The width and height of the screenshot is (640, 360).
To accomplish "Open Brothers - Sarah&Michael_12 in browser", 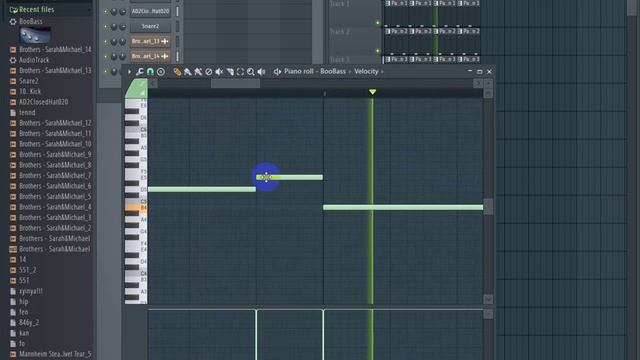I will [x=55, y=123].
